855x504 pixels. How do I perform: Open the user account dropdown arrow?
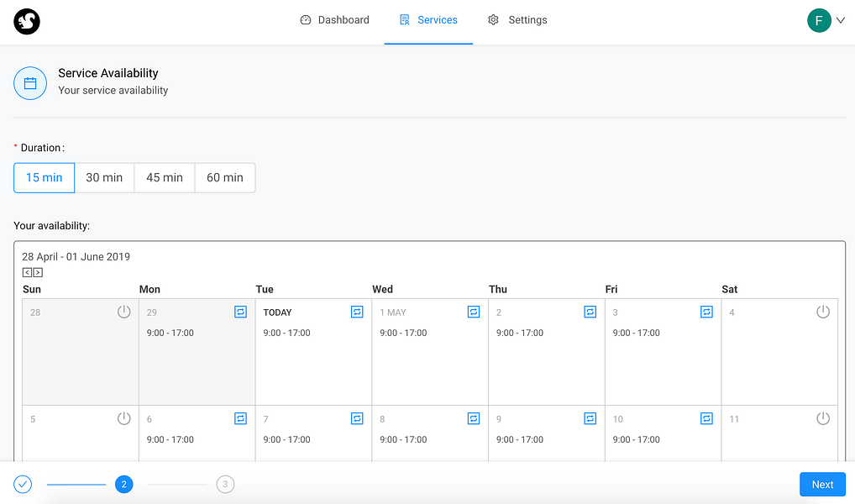[840, 20]
